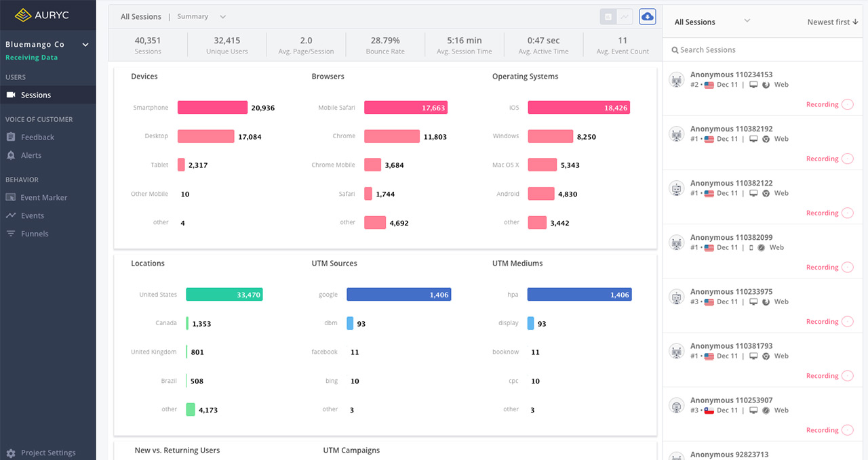Click the cloud download icon
The image size is (868, 460).
click(647, 17)
